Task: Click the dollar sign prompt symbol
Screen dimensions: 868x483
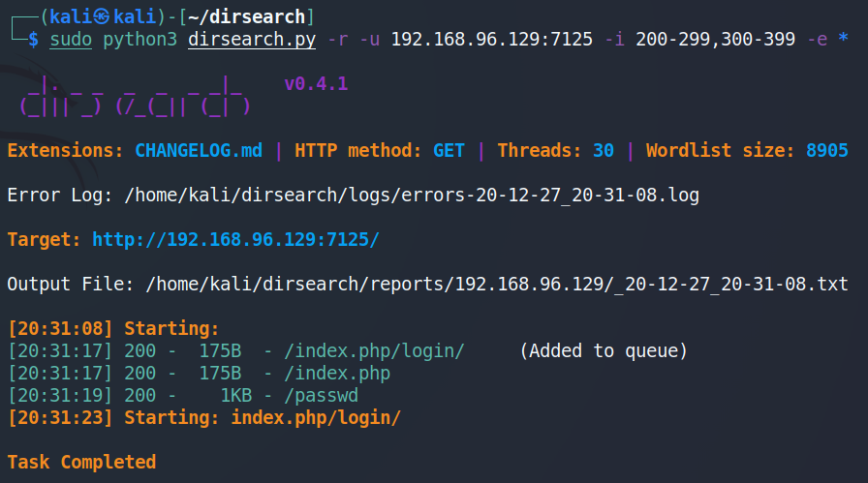Action: [x=34, y=40]
